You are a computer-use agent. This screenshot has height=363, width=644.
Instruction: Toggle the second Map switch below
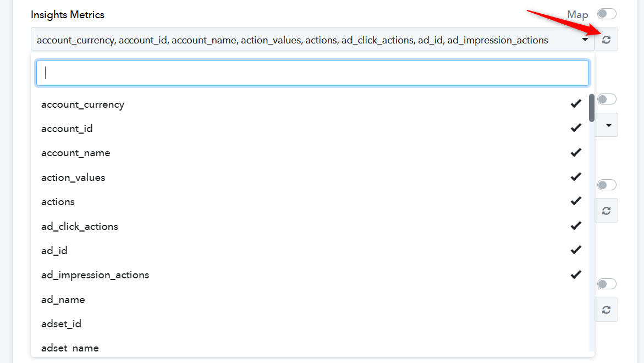[607, 100]
